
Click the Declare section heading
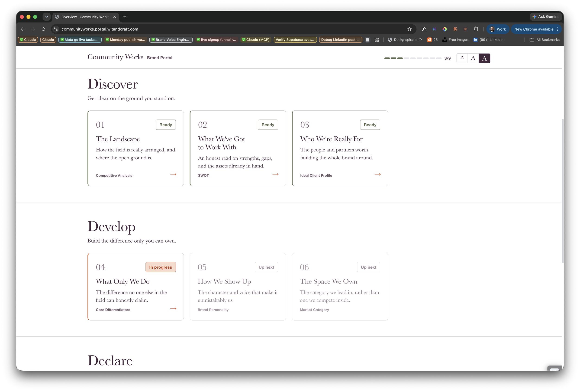[x=110, y=360]
